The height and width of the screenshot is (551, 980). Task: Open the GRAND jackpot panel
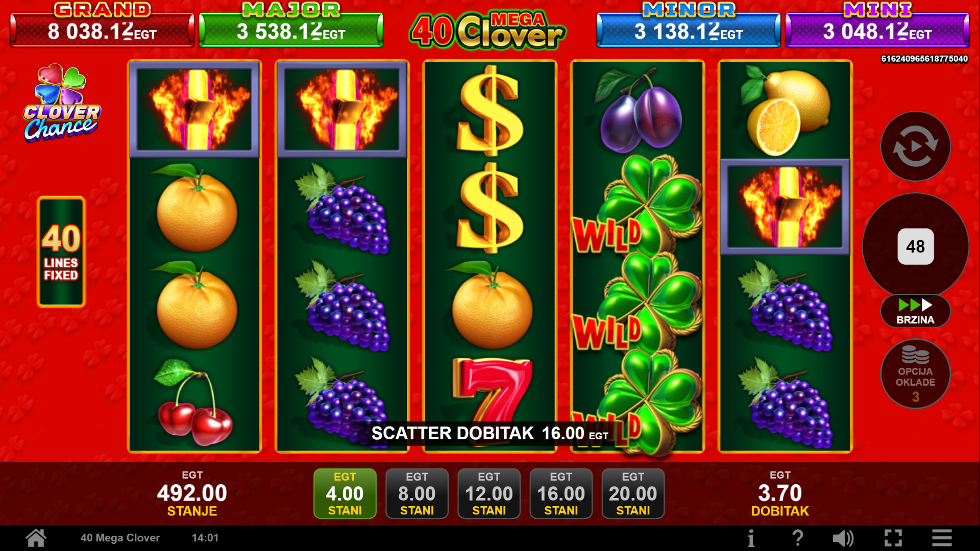pos(102,24)
